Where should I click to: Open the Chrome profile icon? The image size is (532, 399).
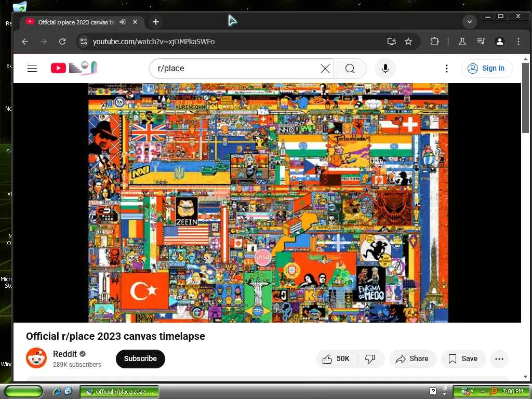click(x=499, y=42)
